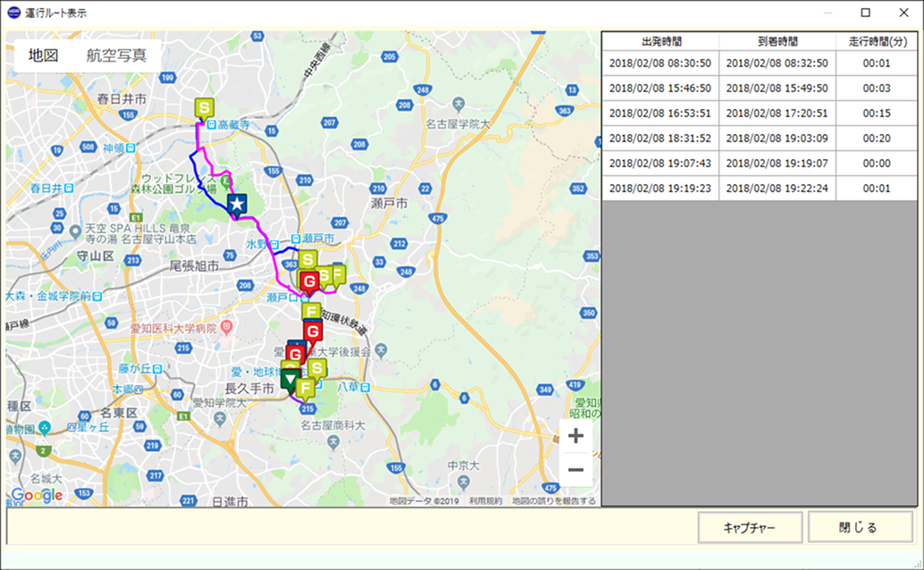Select arrival cell 2018/02/08 19:19:07
Image resolution: width=924 pixels, height=570 pixels.
tap(777, 163)
